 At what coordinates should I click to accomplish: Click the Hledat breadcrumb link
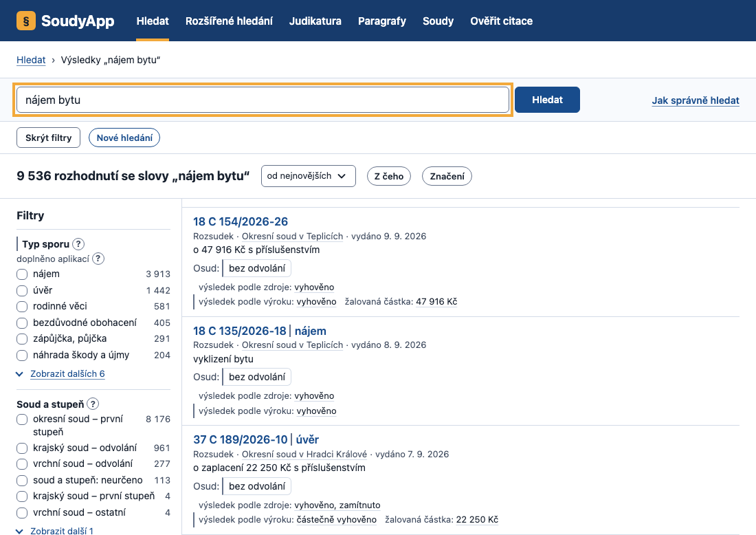point(31,60)
